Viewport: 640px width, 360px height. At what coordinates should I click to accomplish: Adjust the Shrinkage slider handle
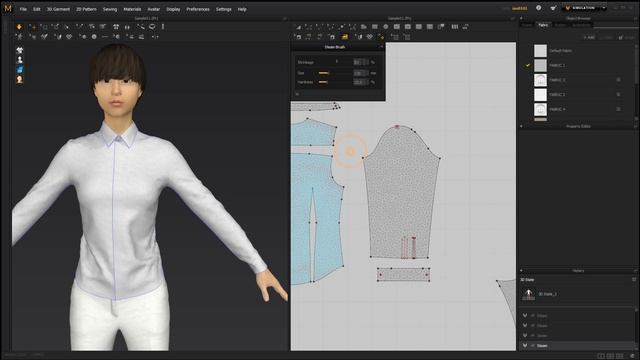click(337, 62)
